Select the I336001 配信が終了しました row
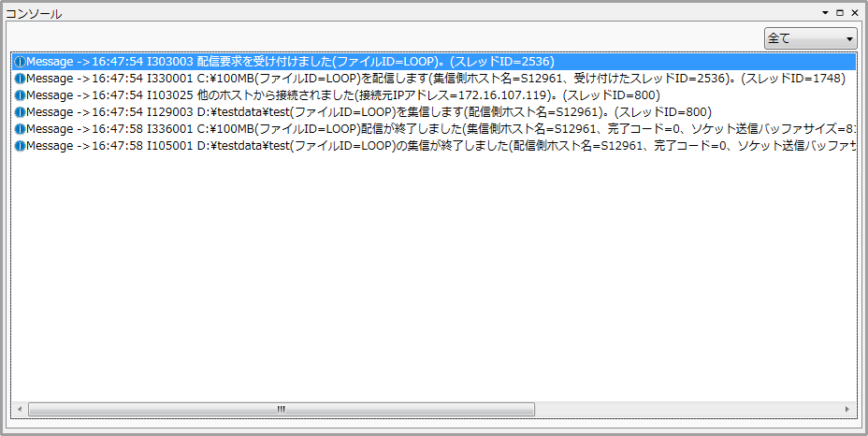The height and width of the screenshot is (436, 868). 434,129
